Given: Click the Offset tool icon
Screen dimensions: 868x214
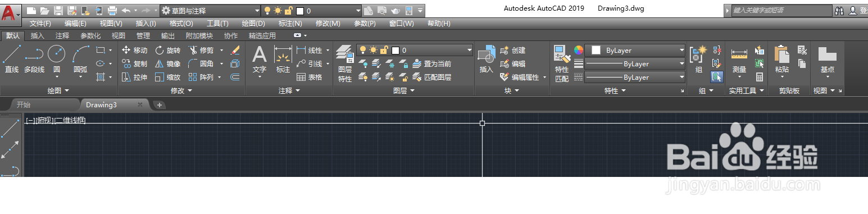Looking at the screenshot, I should (x=235, y=77).
